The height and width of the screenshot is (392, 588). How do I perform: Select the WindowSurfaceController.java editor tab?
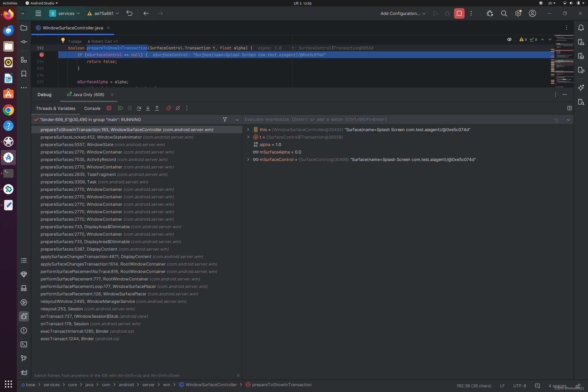73,28
